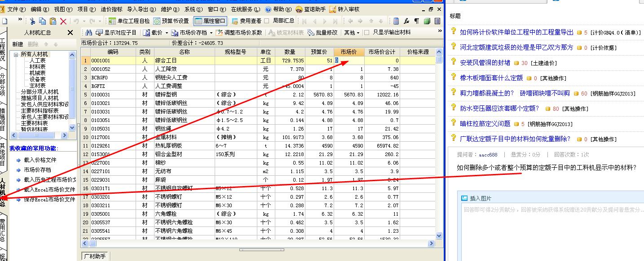The image size is (644, 261).
Task: Click 插入图片 insert image button
Action: pyautogui.click(x=477, y=199)
